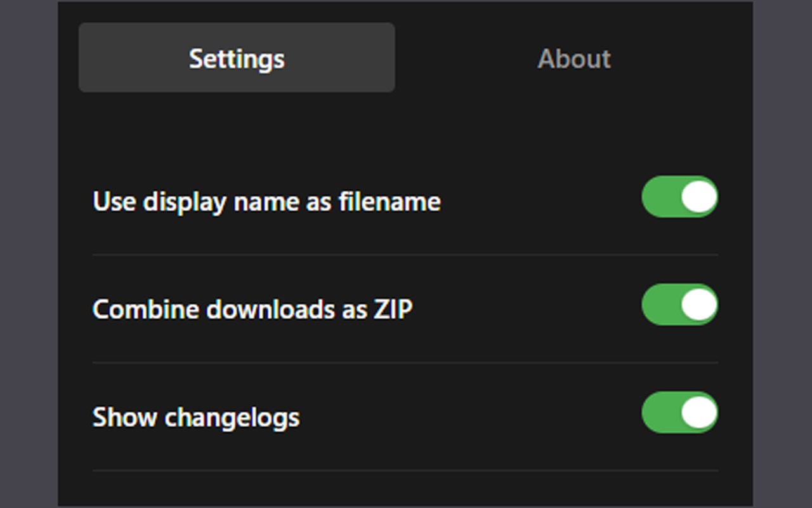Image resolution: width=812 pixels, height=508 pixels.
Task: Click white knob of display name toggle
Action: tap(699, 197)
